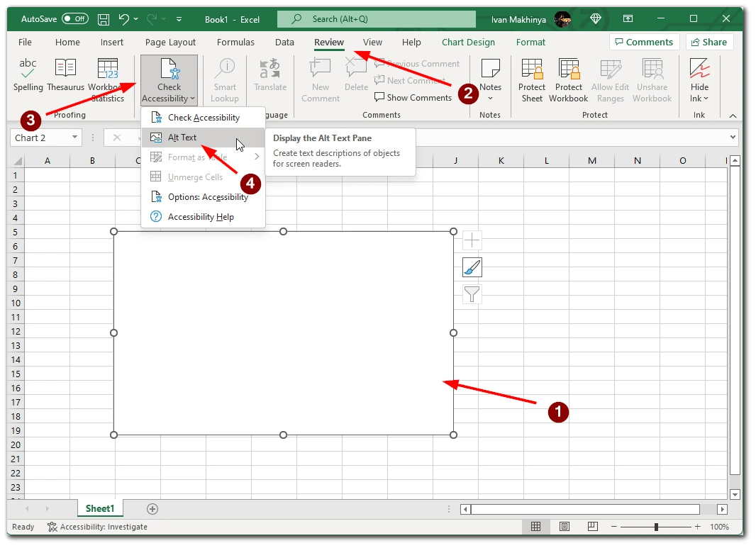This screenshot has width=756, height=548.
Task: Open the Chart 2 name box dropdown
Action: click(x=74, y=138)
